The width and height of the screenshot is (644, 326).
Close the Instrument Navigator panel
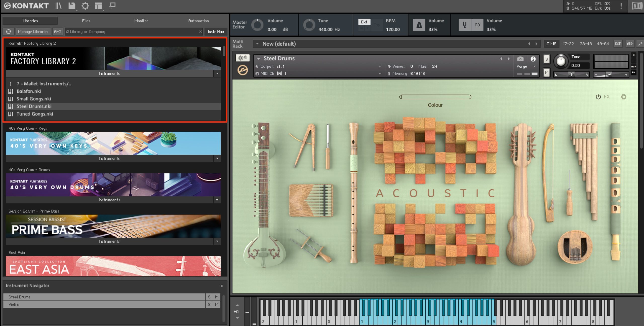[x=222, y=286]
